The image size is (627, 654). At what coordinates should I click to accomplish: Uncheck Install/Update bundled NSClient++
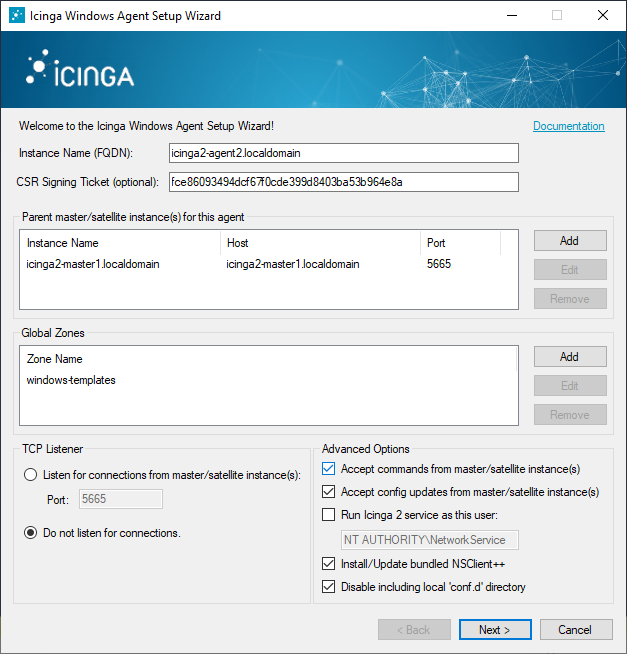328,564
